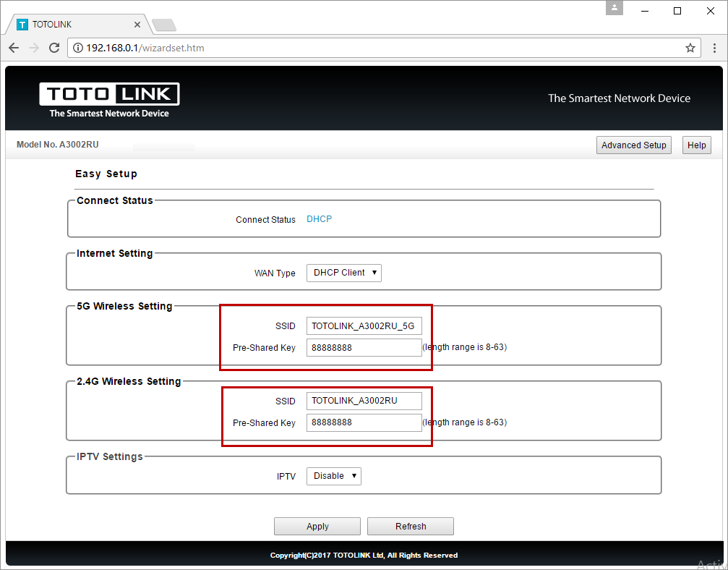Viewport: 728px width, 570px height.
Task: Maximize the browser window
Action: click(x=677, y=11)
